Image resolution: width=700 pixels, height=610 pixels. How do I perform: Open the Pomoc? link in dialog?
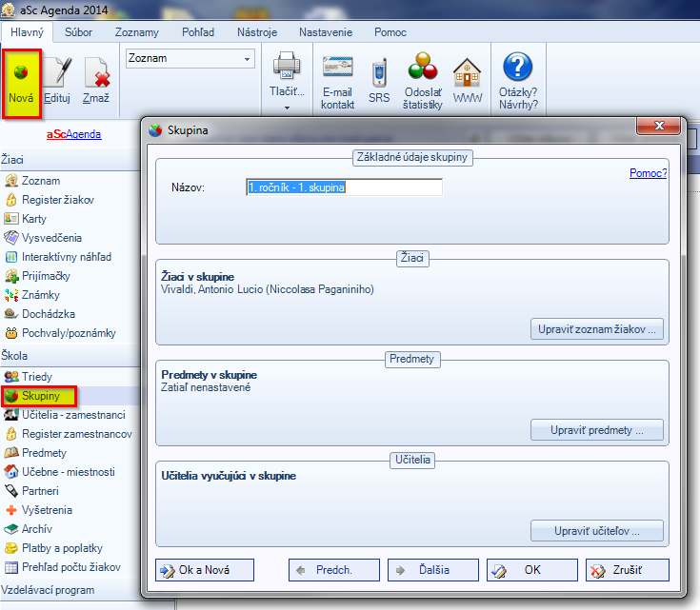point(649,173)
